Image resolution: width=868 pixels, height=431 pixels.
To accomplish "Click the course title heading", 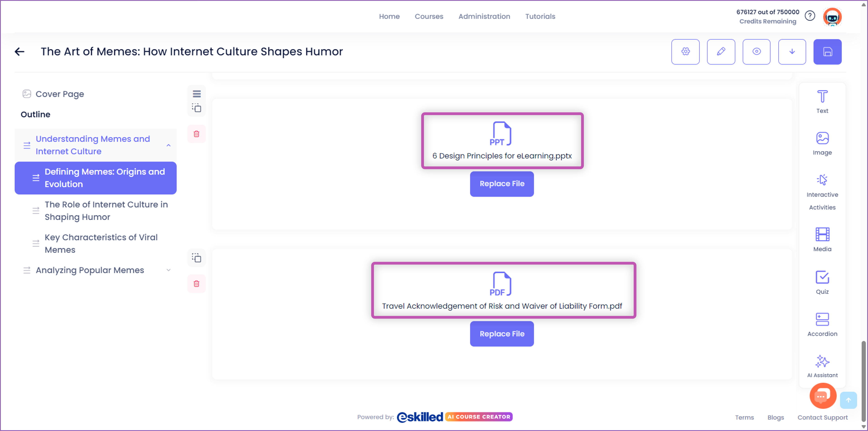I will [x=192, y=52].
